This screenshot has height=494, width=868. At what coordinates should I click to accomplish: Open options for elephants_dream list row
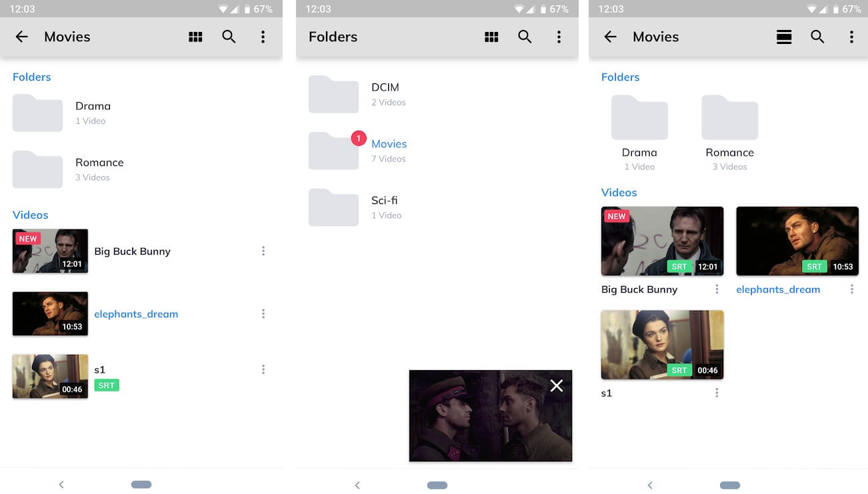click(263, 314)
